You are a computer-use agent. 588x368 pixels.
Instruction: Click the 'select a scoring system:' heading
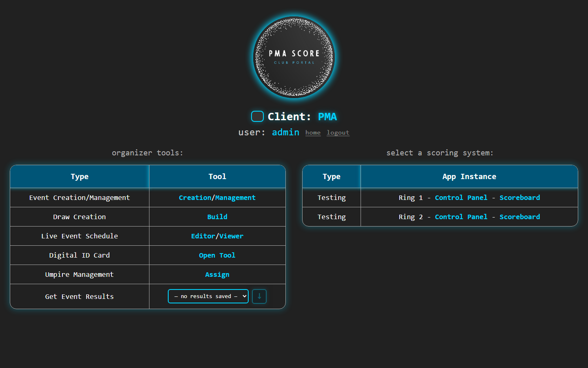(440, 153)
